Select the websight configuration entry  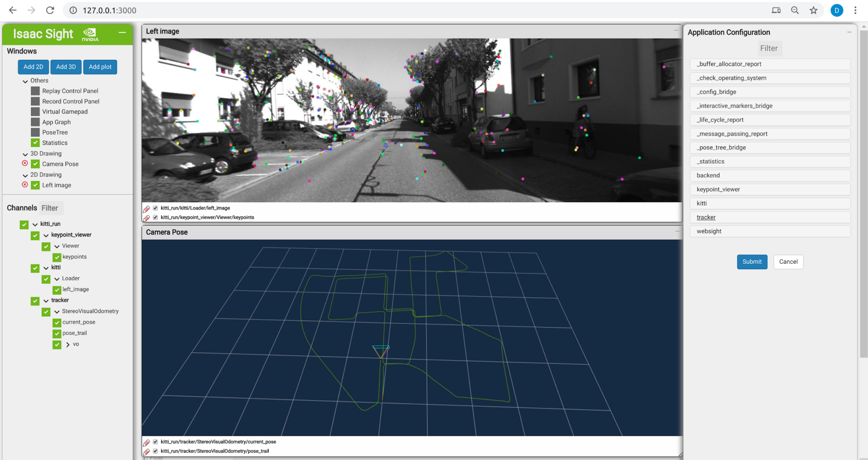[x=770, y=231]
